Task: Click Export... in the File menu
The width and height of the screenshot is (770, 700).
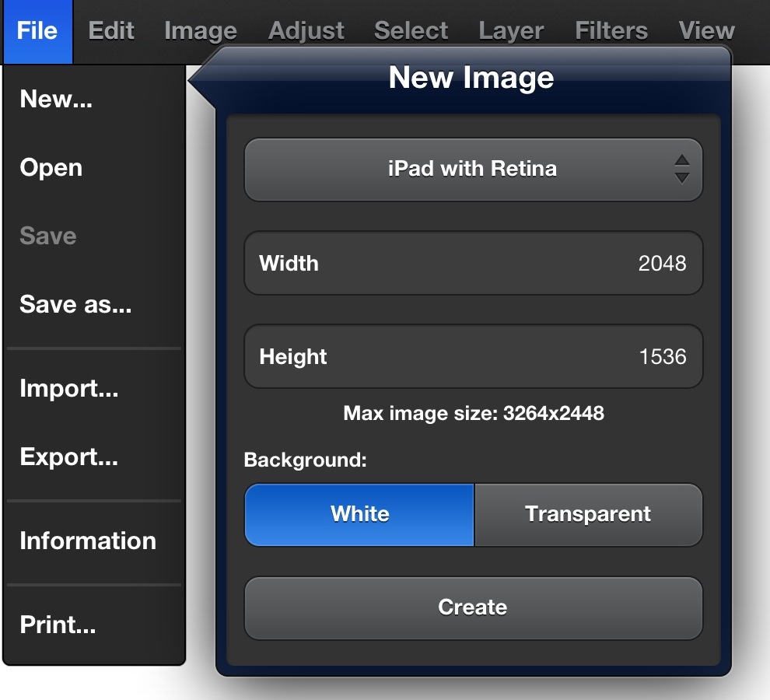Action: click(x=69, y=457)
